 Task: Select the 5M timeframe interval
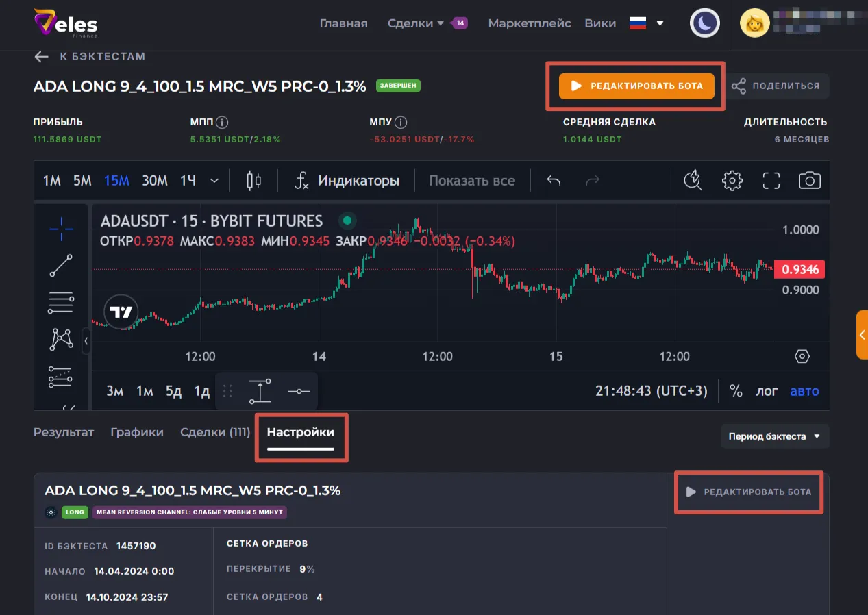pos(82,181)
